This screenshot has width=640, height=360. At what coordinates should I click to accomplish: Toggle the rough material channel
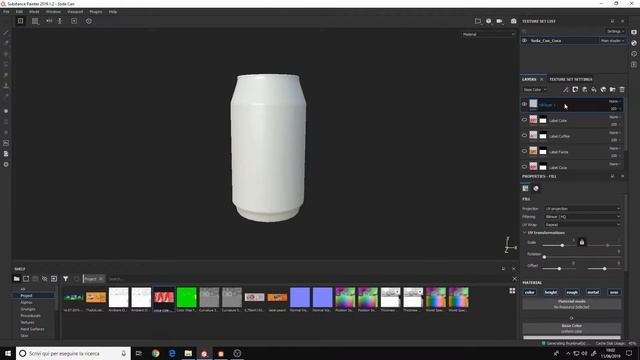(572, 292)
